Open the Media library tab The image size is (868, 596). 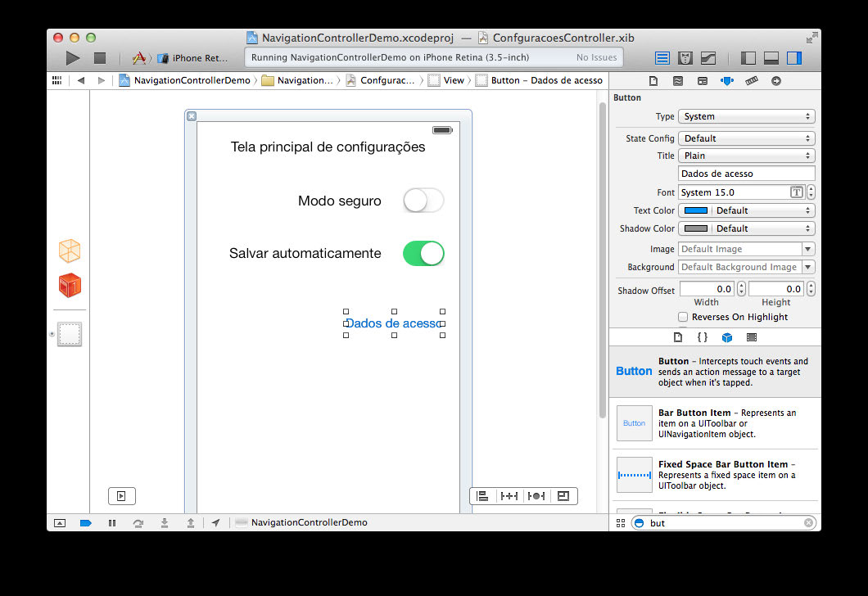[x=752, y=337]
